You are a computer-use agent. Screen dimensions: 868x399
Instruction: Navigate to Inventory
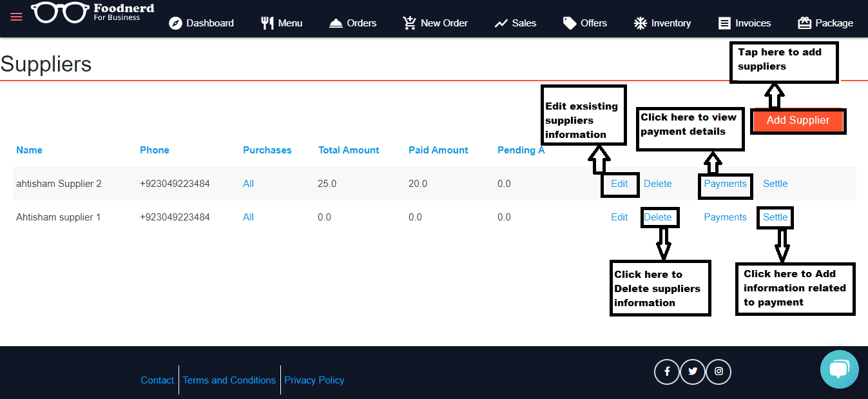pos(662,23)
